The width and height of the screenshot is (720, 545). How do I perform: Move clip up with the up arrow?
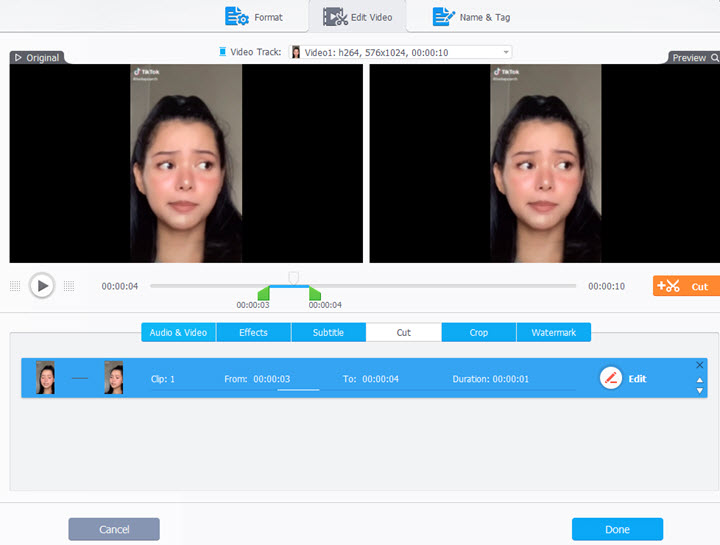(x=699, y=380)
